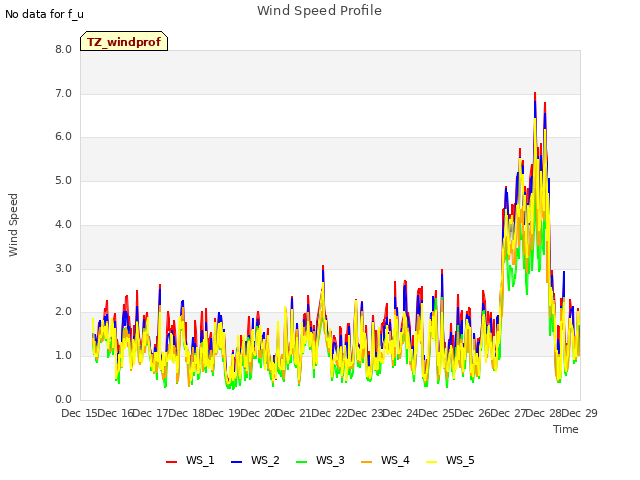Click the yellow WS_5 legend swatch

coord(431,462)
